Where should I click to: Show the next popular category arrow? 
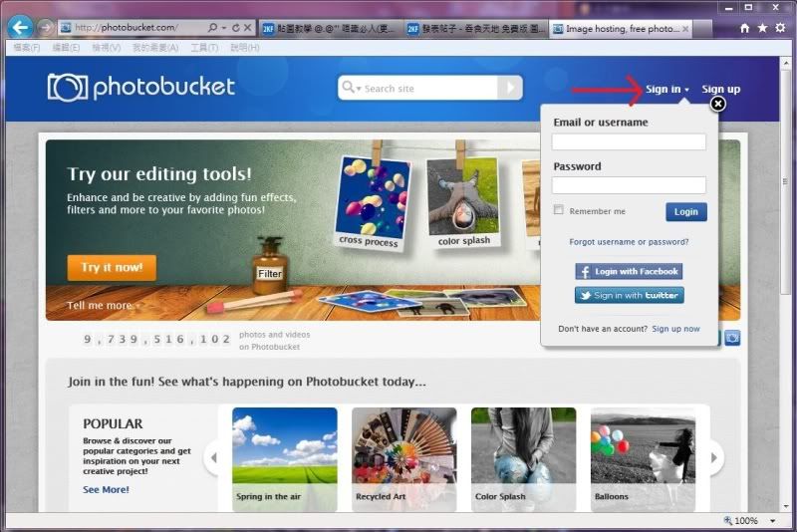[714, 458]
